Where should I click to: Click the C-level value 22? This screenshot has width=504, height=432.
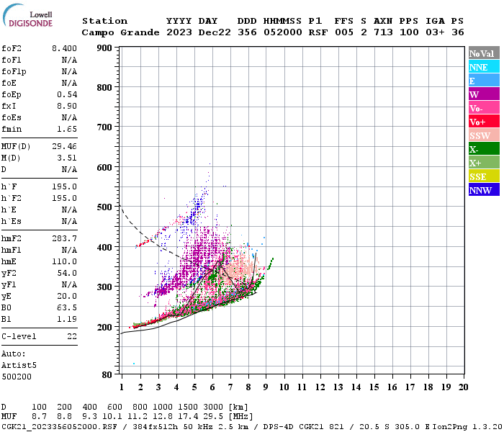point(72,336)
